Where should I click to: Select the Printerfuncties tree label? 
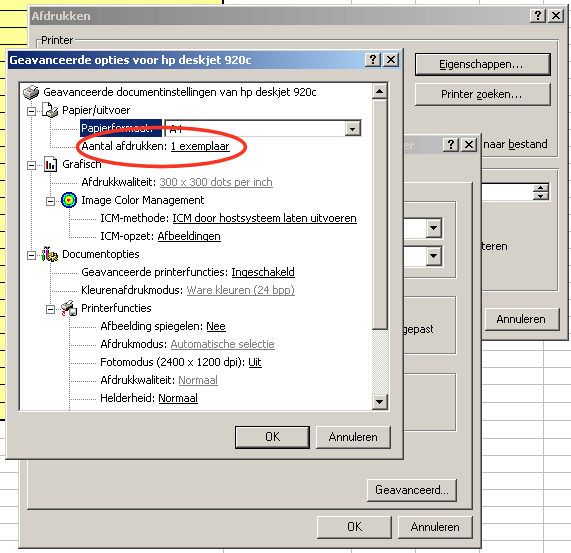coord(116,308)
